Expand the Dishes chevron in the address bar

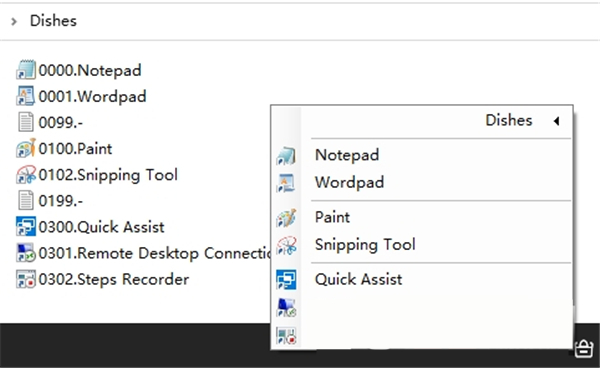click(x=14, y=21)
